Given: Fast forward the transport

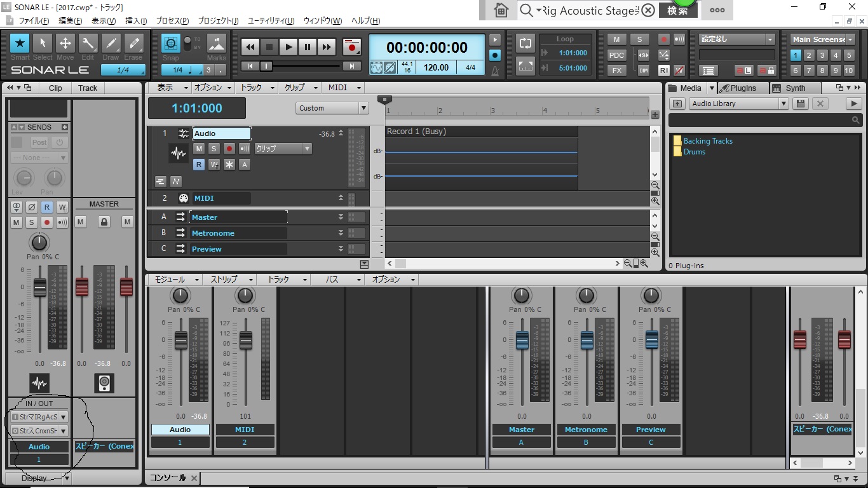Looking at the screenshot, I should 327,46.
